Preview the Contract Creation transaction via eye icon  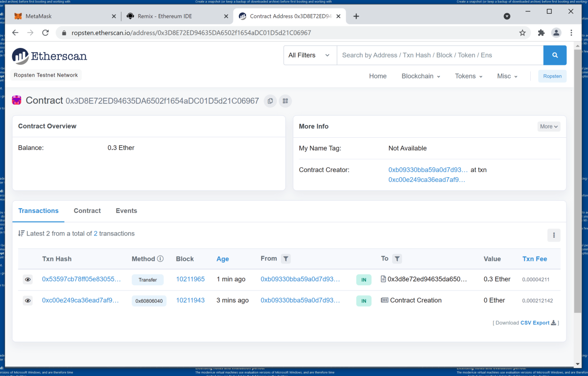[28, 301]
